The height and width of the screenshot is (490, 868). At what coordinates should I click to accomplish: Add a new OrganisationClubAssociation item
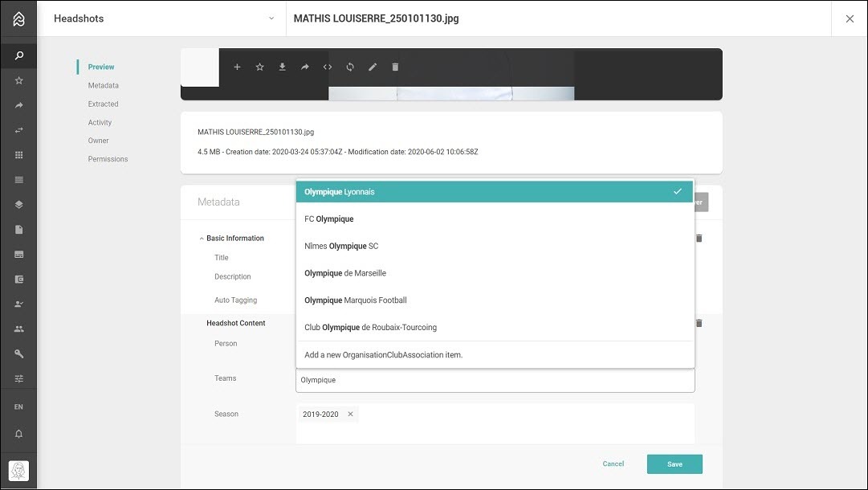[x=495, y=355]
